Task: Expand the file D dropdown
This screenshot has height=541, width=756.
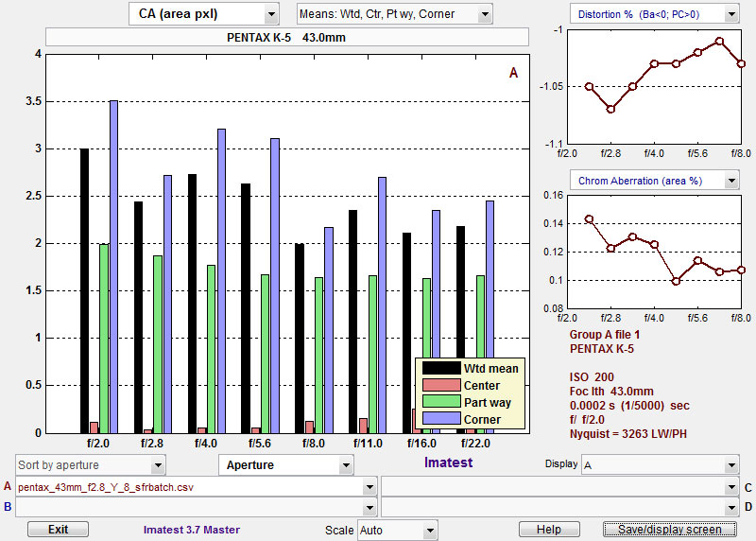Action: click(559, 507)
